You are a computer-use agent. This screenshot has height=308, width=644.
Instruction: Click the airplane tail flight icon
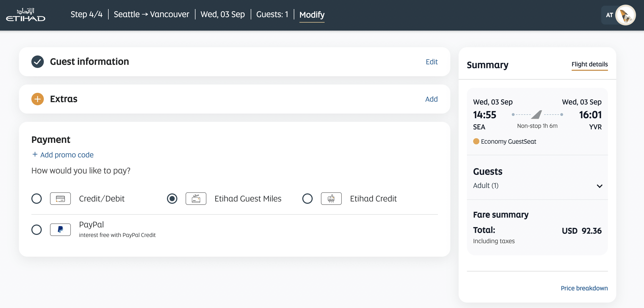click(x=537, y=114)
